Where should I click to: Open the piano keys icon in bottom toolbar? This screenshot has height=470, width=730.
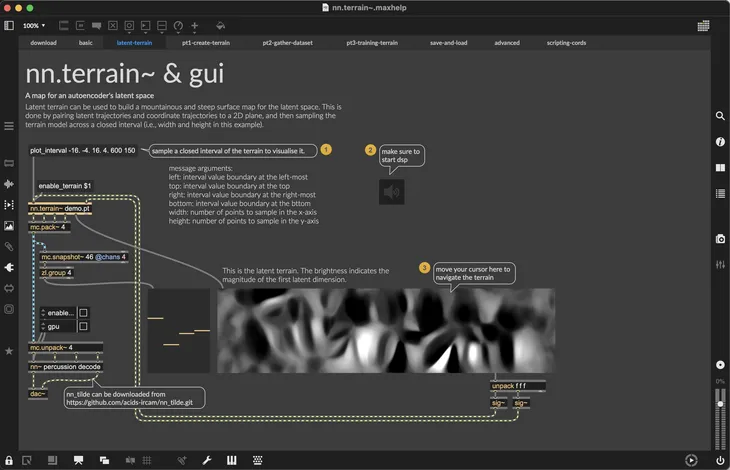(231, 461)
